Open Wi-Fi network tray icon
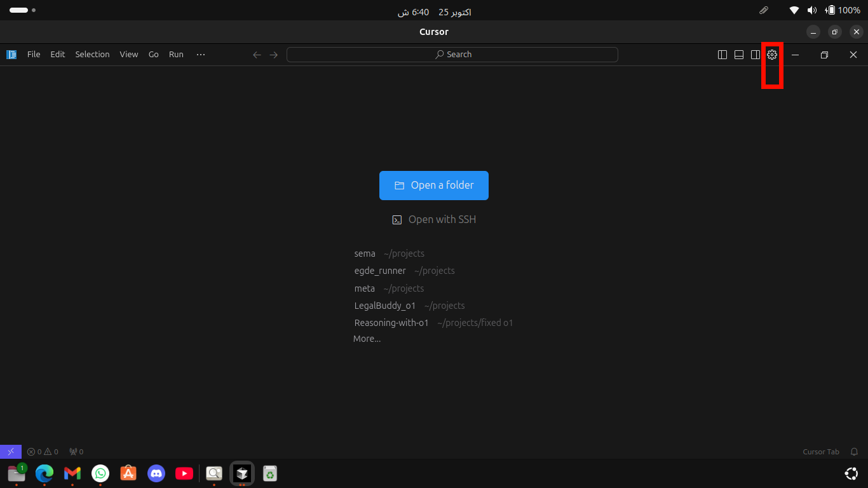Viewport: 868px width, 488px height. tap(794, 10)
